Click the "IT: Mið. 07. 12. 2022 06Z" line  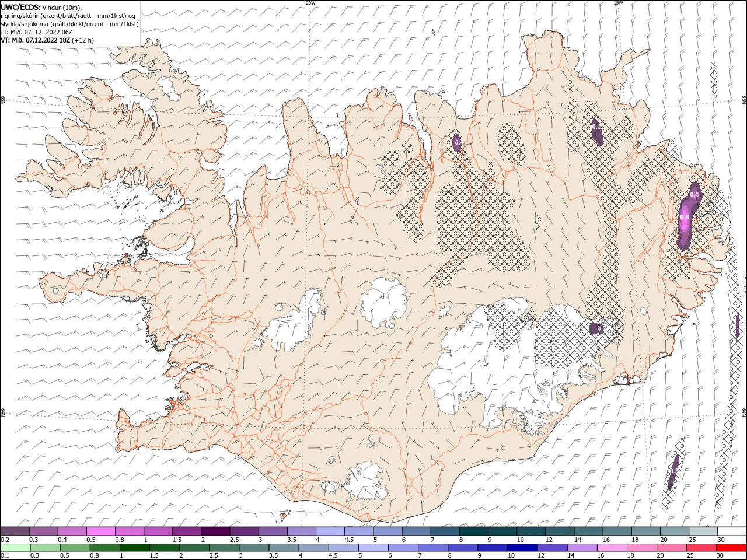[x=37, y=32]
